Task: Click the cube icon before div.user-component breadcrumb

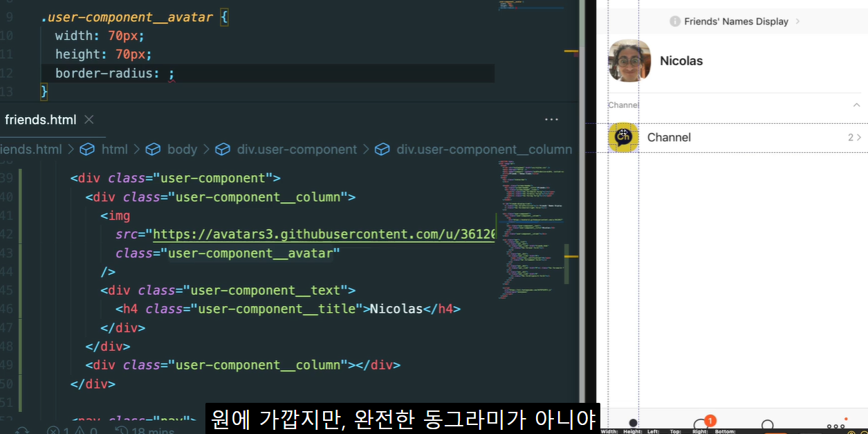Action: (223, 150)
